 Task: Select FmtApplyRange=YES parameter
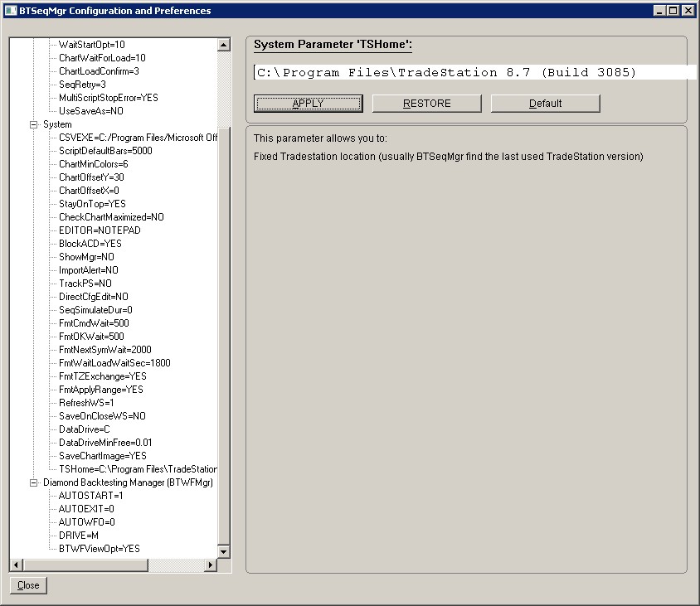click(101, 390)
